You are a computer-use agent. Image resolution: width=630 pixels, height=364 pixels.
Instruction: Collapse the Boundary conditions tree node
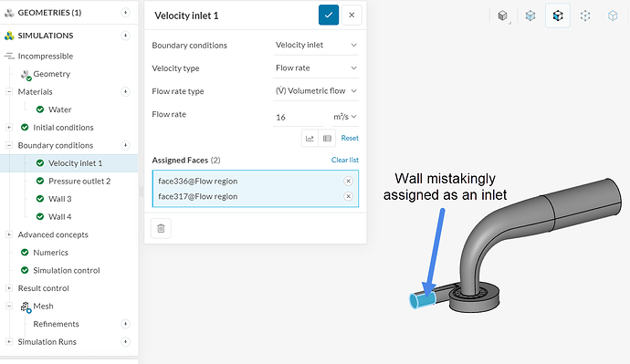[x=9, y=145]
